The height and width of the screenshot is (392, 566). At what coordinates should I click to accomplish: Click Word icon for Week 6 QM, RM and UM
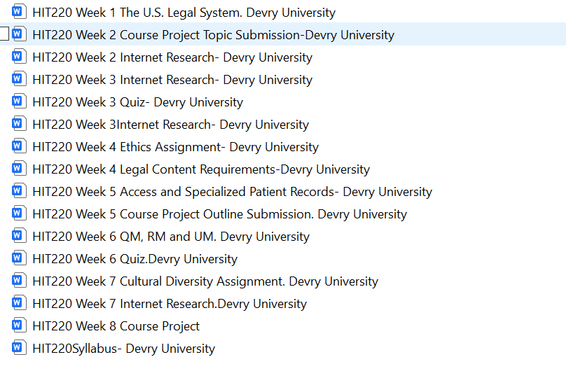[19, 235]
